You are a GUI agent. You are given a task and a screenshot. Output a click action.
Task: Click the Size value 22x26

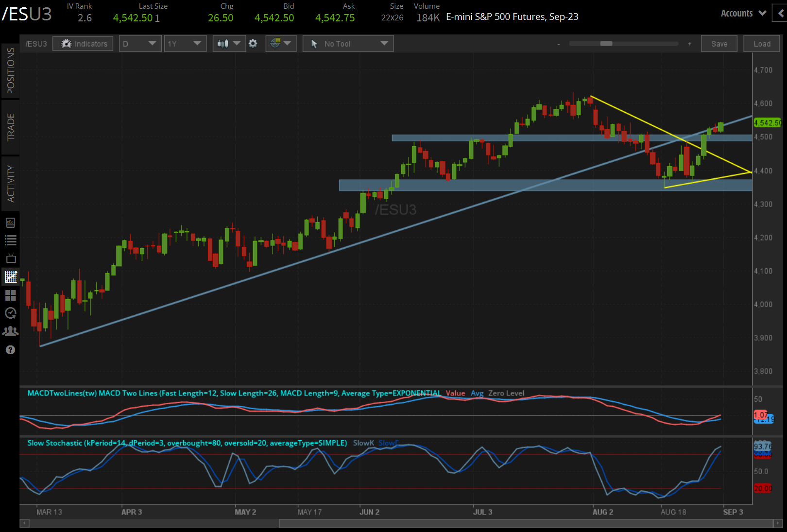[x=393, y=18]
